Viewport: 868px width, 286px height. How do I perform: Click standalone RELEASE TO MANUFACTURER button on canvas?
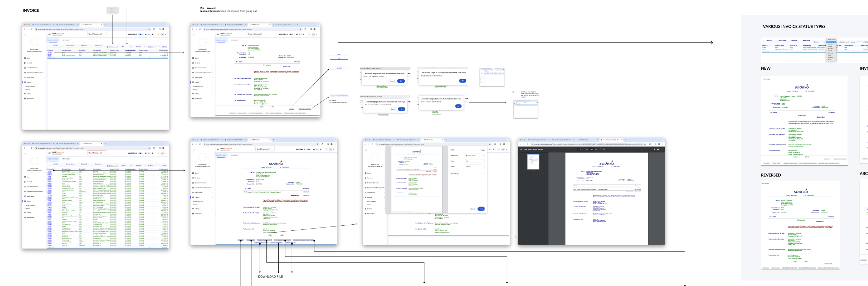[x=339, y=96]
